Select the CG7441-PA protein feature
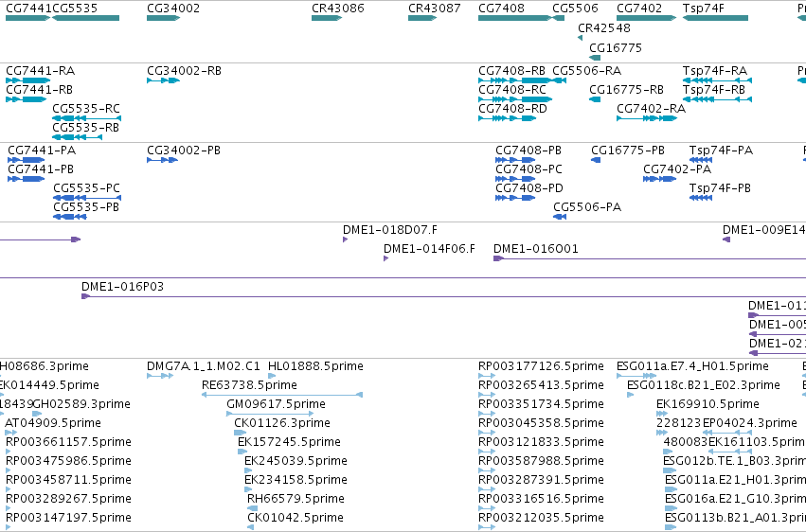 coord(27,160)
